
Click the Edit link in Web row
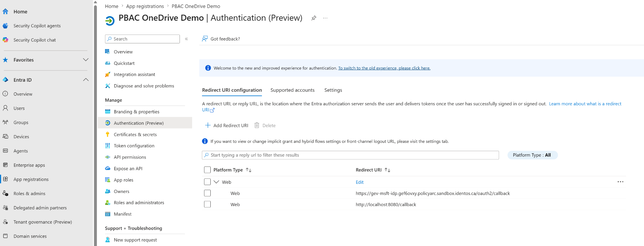click(359, 182)
